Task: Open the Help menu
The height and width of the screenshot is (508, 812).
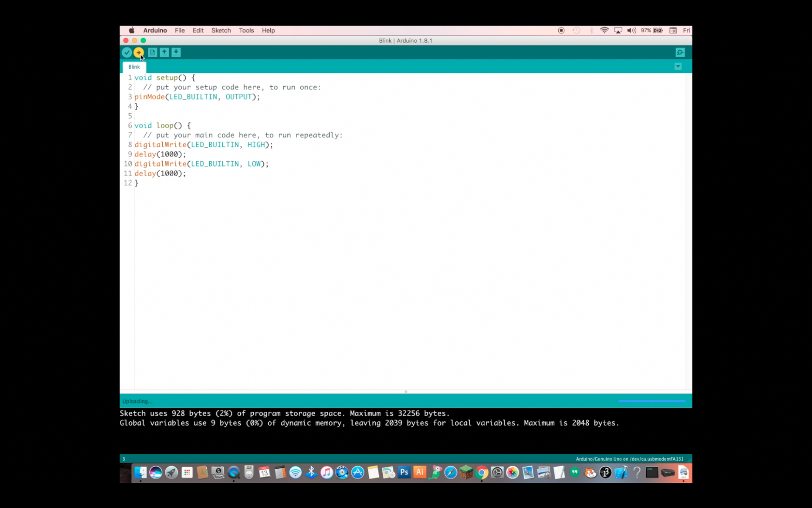Action: coord(268,30)
